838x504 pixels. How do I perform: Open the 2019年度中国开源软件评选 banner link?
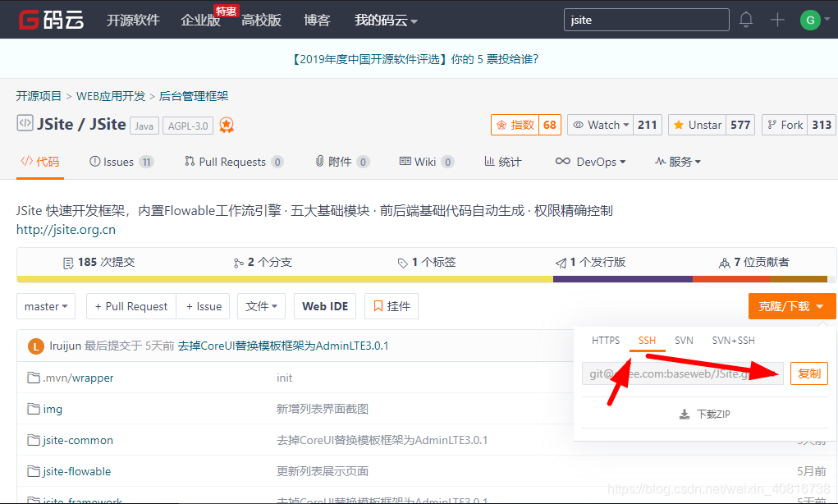tap(414, 59)
